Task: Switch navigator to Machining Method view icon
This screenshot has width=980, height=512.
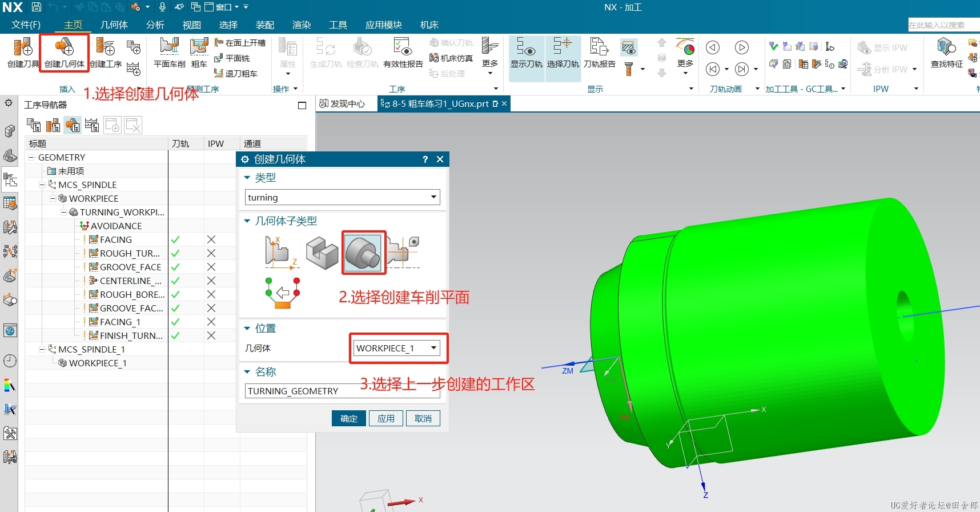Action: pos(92,125)
